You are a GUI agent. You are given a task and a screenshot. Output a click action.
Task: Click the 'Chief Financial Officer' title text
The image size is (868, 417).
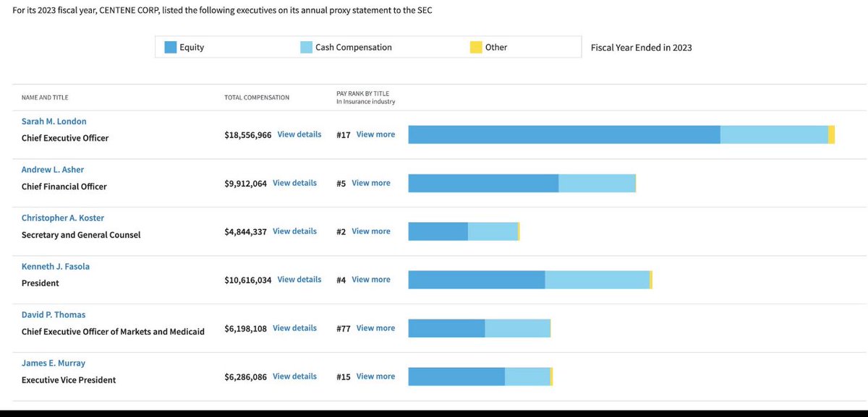[64, 186]
